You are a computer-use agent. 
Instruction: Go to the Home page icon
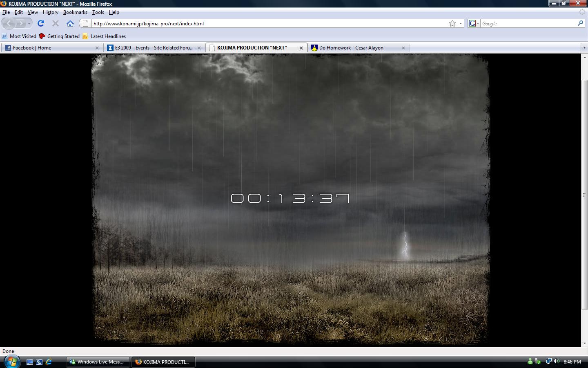point(70,23)
